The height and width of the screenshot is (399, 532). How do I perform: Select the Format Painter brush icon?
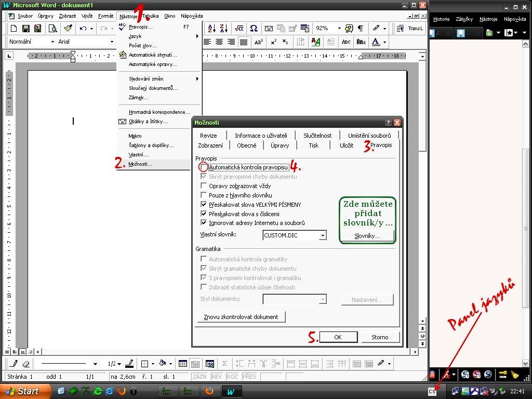68,29
